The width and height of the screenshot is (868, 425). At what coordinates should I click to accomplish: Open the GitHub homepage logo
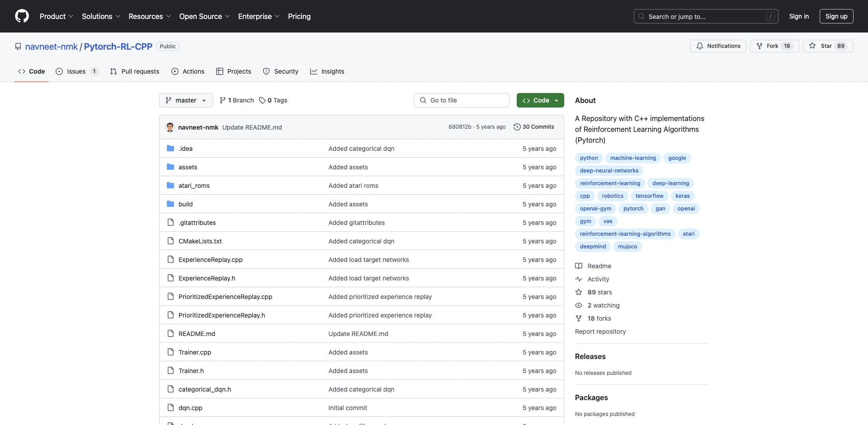(x=22, y=16)
